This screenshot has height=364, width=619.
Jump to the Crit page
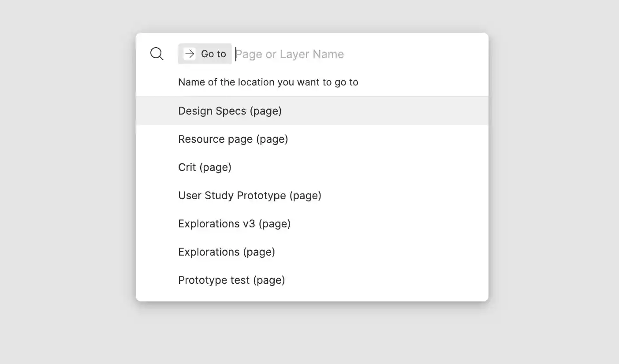(x=205, y=167)
